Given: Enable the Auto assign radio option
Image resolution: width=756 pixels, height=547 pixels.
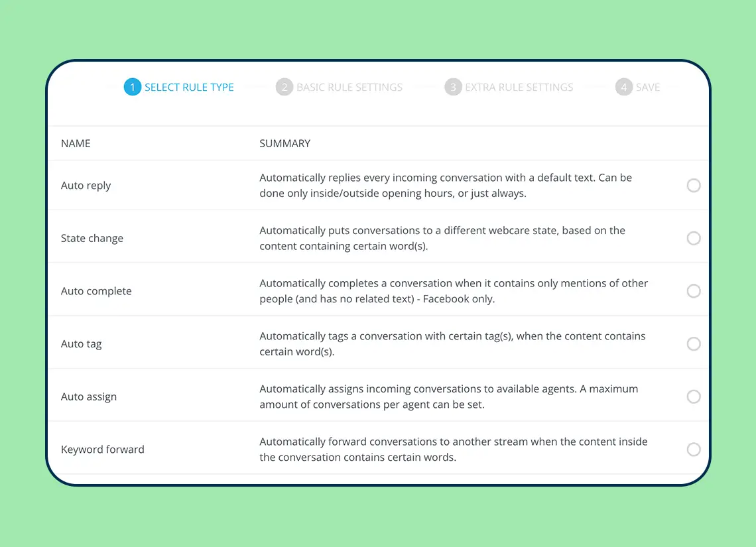Looking at the screenshot, I should (x=694, y=396).
